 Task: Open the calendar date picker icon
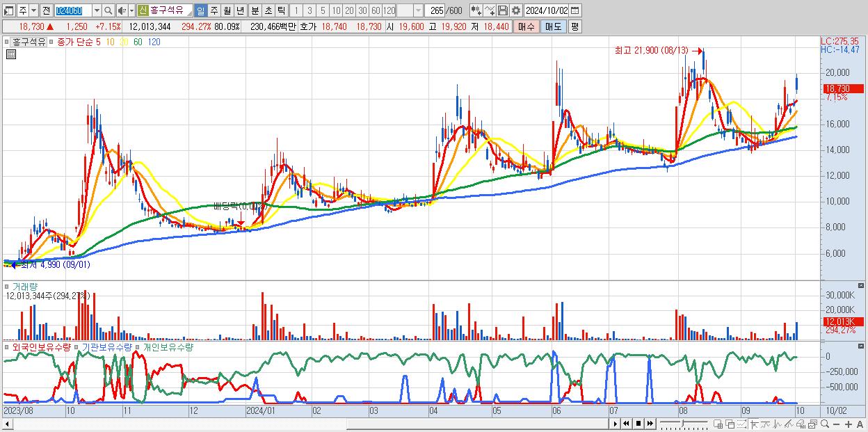tap(574, 10)
